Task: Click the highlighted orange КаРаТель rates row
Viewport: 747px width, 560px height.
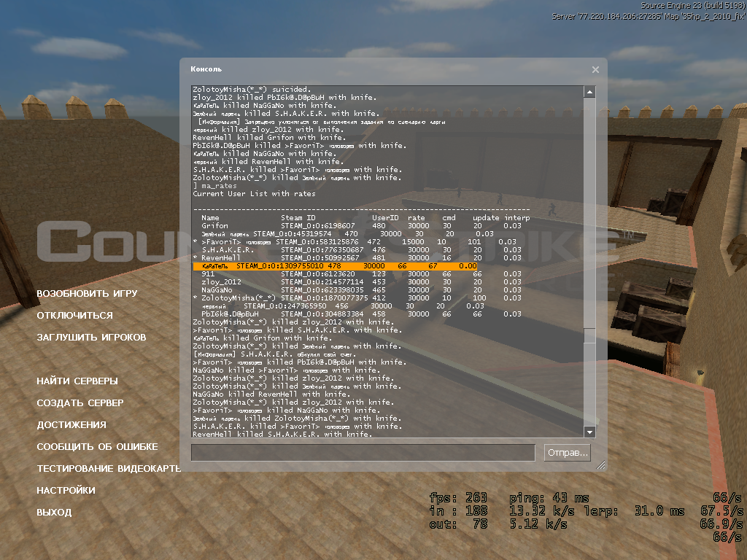Action: point(335,266)
